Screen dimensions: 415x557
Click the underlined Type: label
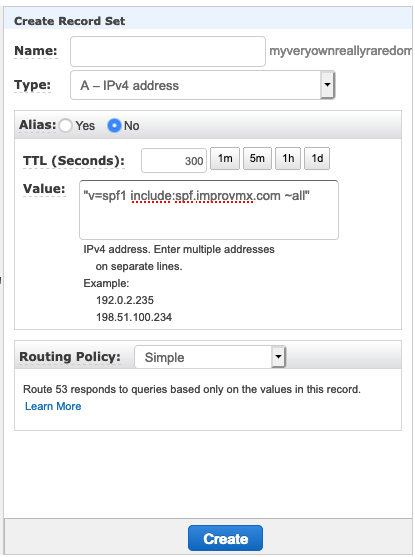tap(32, 85)
